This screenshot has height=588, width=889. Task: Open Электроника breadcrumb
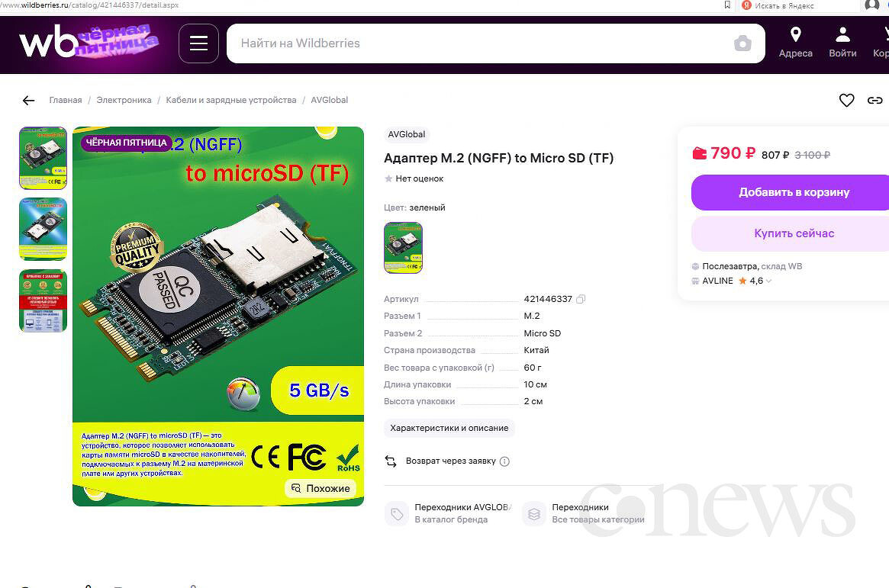click(x=124, y=100)
